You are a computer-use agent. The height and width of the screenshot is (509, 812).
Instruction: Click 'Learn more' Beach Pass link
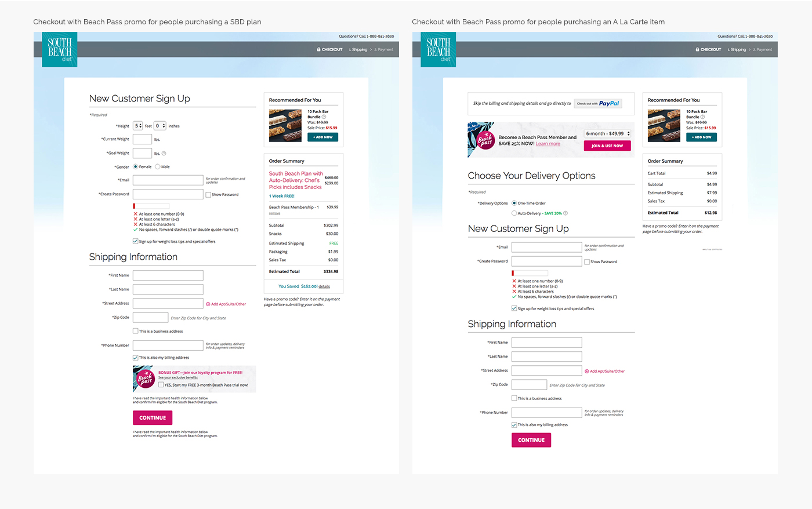tap(548, 144)
